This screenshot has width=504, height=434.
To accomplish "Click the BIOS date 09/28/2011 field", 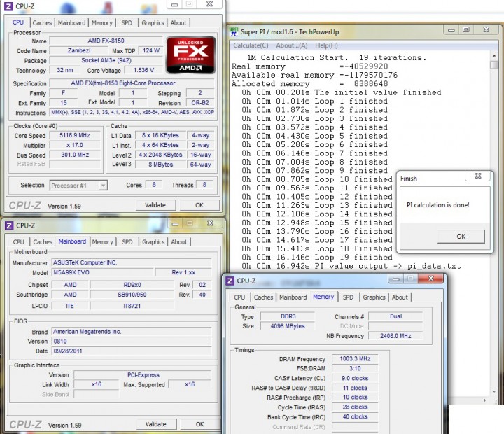I will click(x=132, y=351).
